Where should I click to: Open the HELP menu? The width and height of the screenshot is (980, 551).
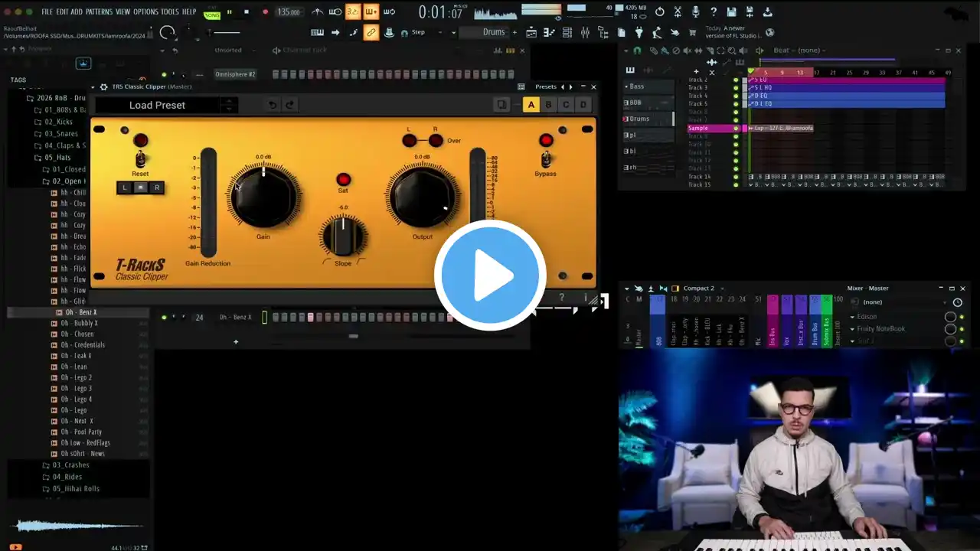[189, 11]
